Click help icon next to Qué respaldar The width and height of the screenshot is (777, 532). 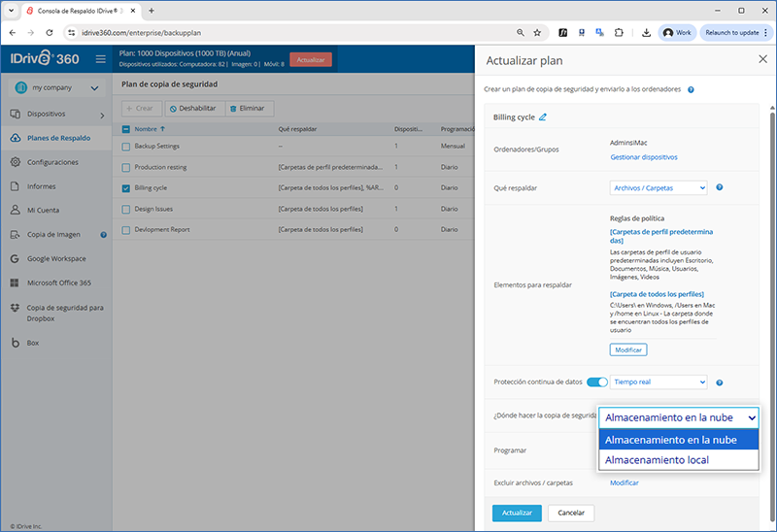(x=719, y=187)
